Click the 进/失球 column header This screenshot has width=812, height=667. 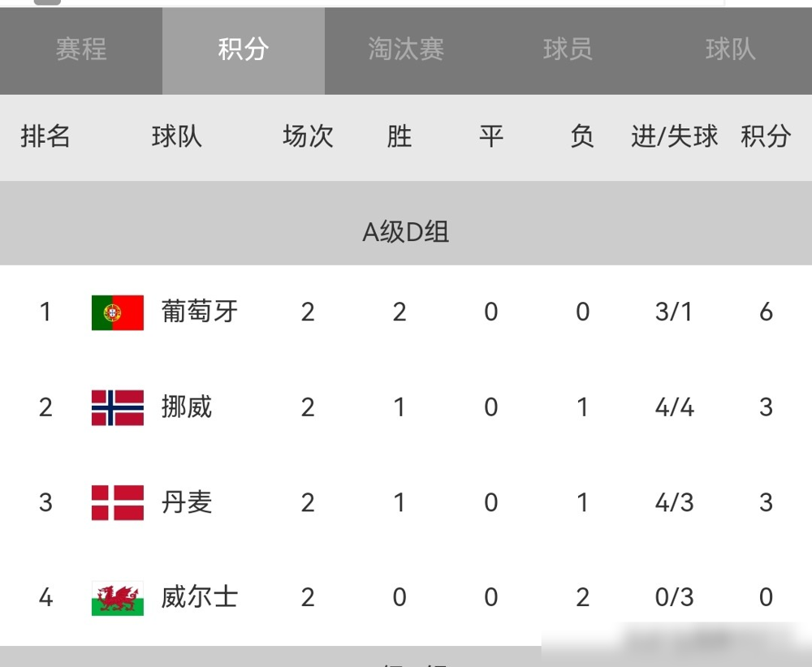(x=674, y=136)
